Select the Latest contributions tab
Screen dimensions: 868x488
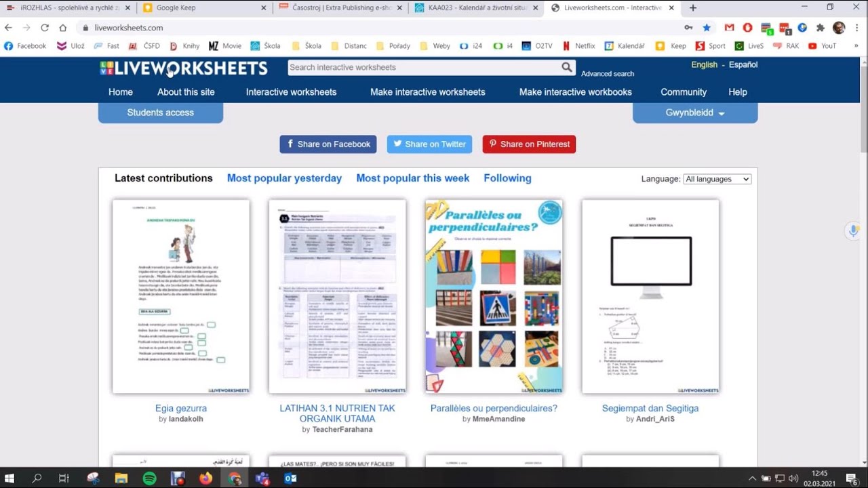point(163,178)
